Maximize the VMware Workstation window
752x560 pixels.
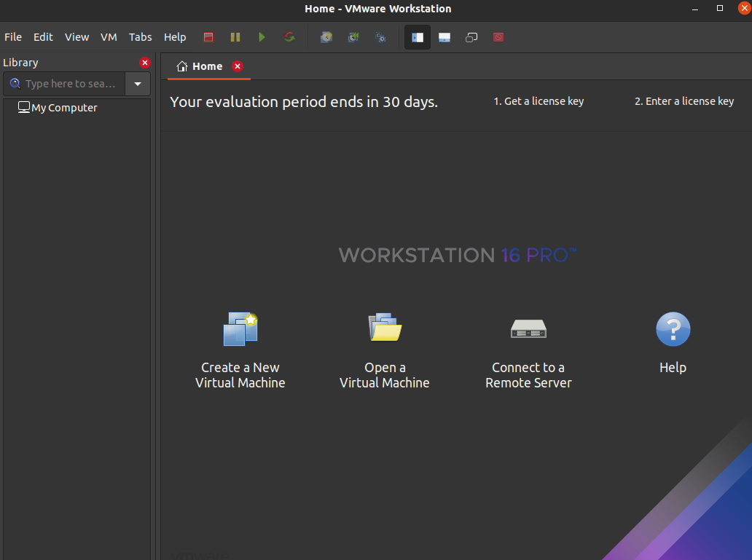pyautogui.click(x=720, y=8)
